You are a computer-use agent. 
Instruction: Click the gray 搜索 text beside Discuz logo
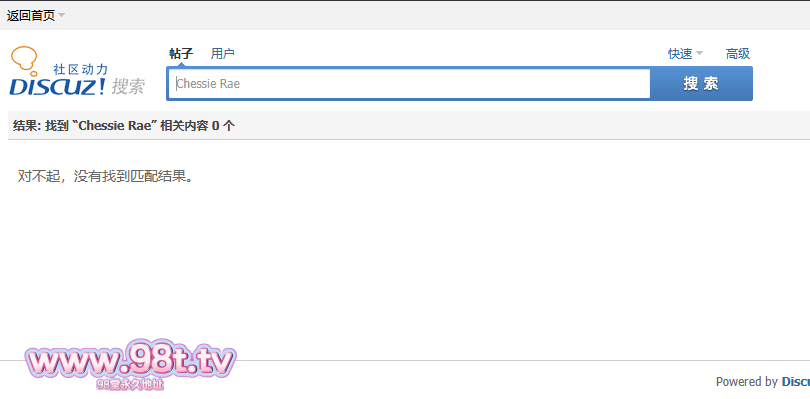click(x=129, y=86)
